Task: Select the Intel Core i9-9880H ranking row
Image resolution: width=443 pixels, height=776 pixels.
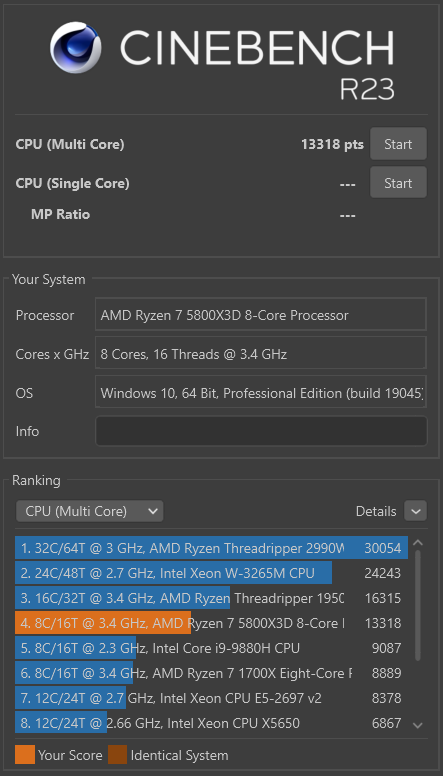Action: (x=211, y=648)
